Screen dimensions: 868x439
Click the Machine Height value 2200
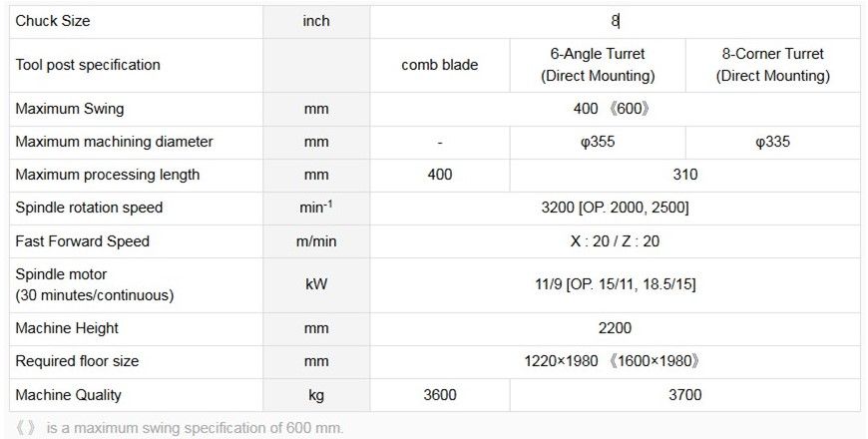click(616, 328)
